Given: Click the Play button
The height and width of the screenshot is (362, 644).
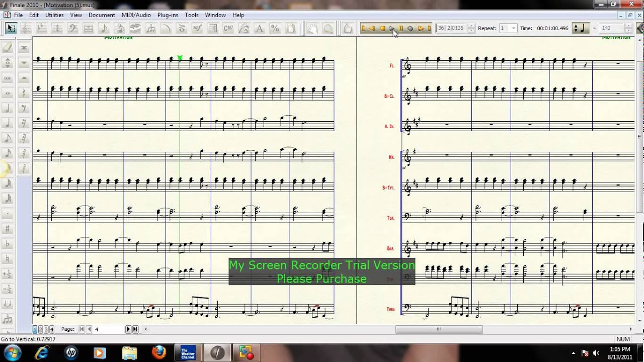Looking at the screenshot, I should 392,29.
